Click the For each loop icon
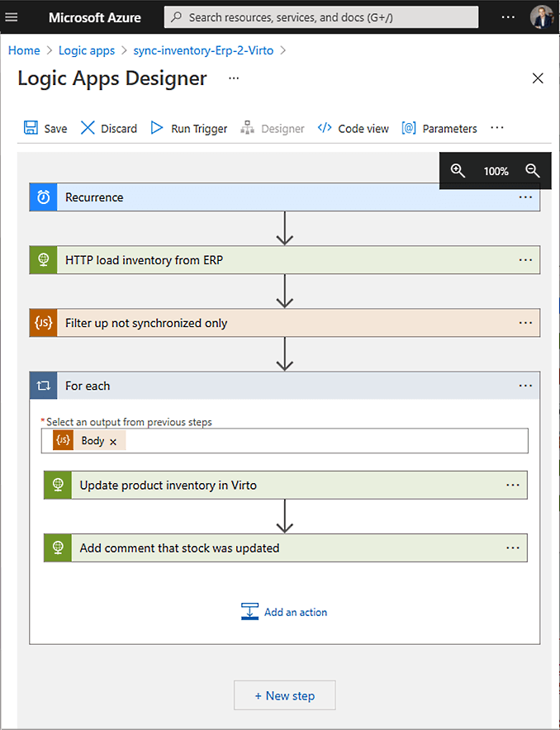 click(43, 386)
